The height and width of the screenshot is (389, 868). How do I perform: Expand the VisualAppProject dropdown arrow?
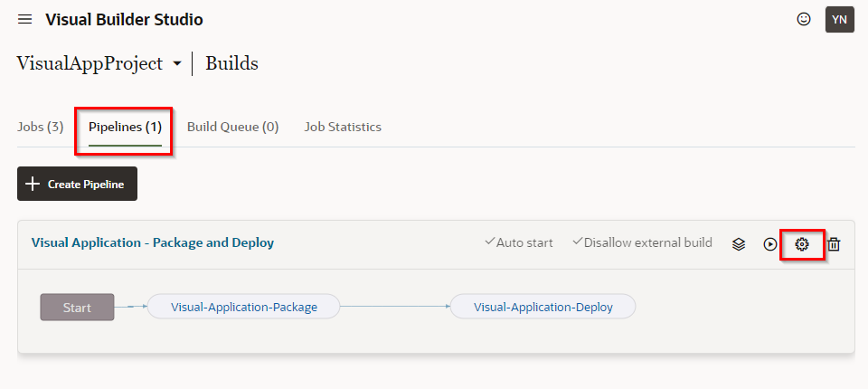coord(177,64)
